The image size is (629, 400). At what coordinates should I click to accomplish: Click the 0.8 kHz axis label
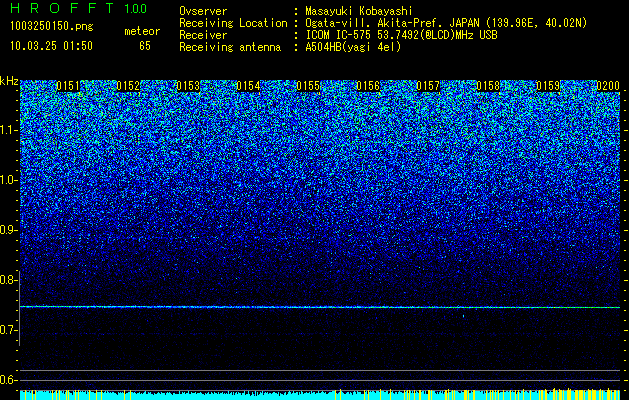click(8, 280)
